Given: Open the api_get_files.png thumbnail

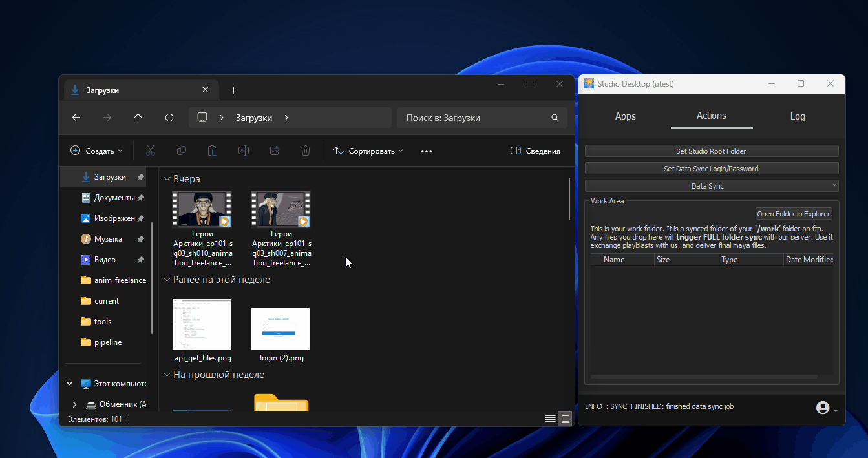Looking at the screenshot, I should coord(202,324).
